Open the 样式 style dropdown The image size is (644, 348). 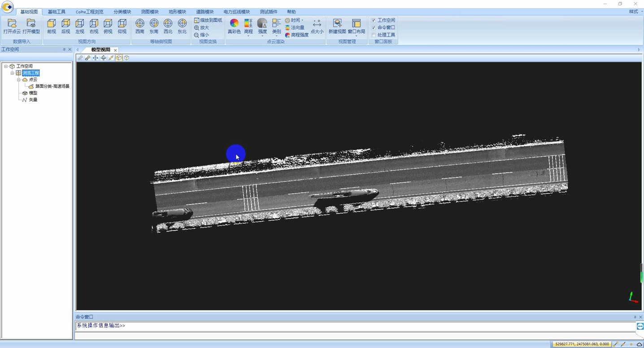pyautogui.click(x=635, y=12)
